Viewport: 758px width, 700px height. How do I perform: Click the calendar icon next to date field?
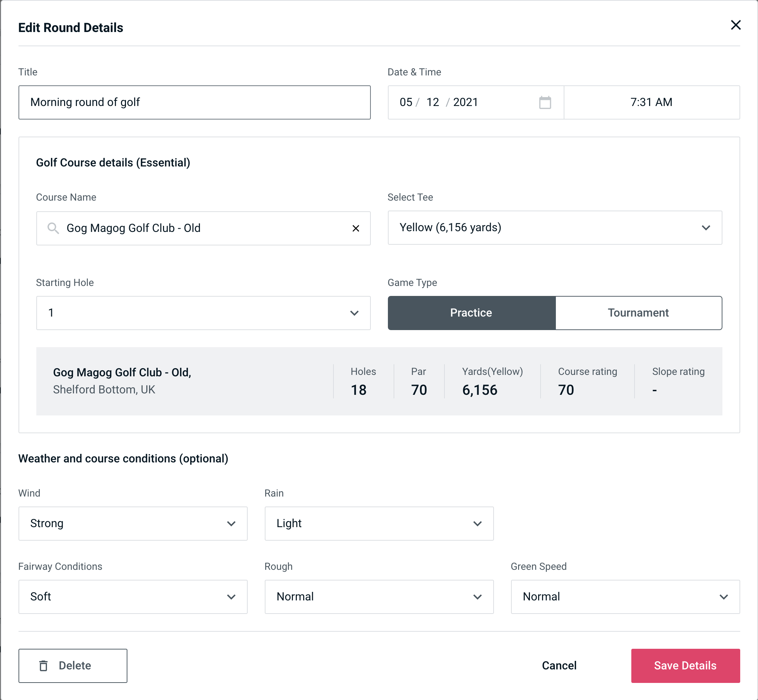[545, 102]
